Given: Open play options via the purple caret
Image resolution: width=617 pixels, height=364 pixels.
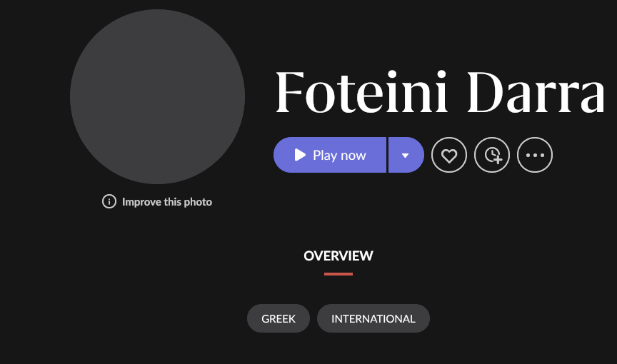Looking at the screenshot, I should [x=406, y=155].
